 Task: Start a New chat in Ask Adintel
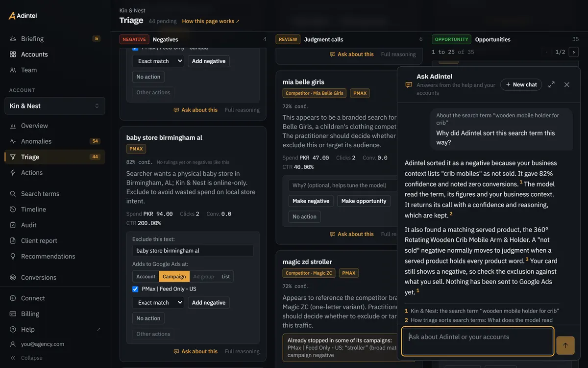click(x=521, y=85)
